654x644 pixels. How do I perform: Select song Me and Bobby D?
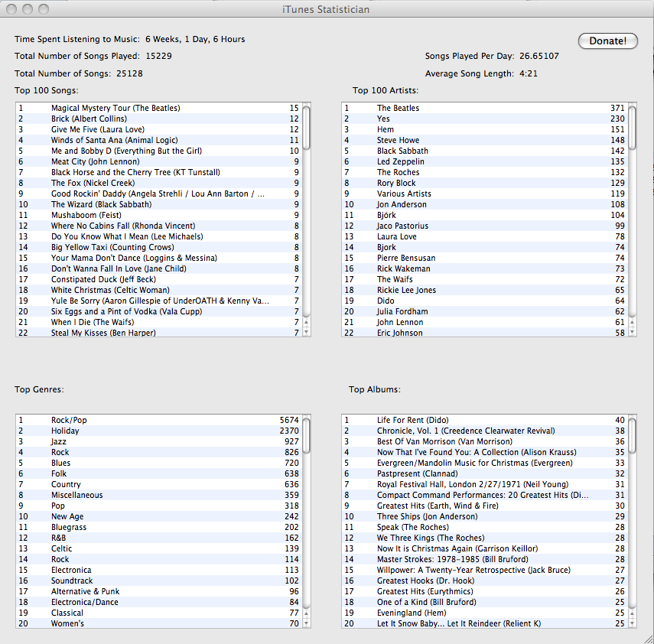[159, 151]
